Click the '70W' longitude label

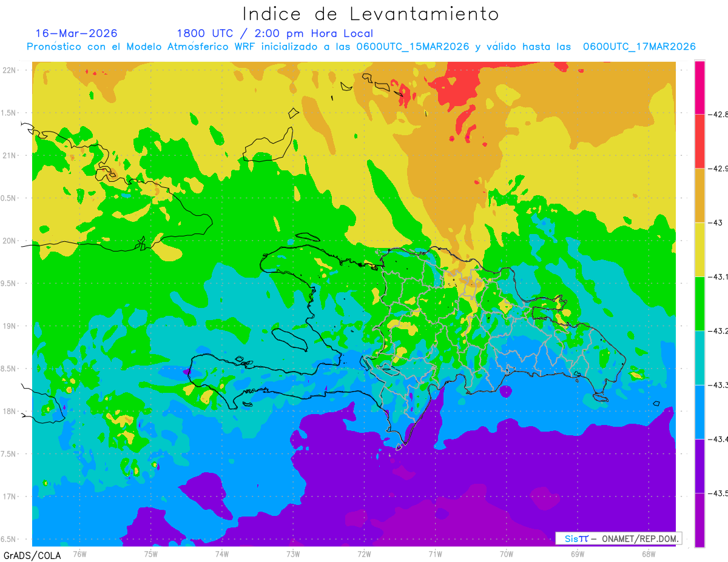(507, 554)
